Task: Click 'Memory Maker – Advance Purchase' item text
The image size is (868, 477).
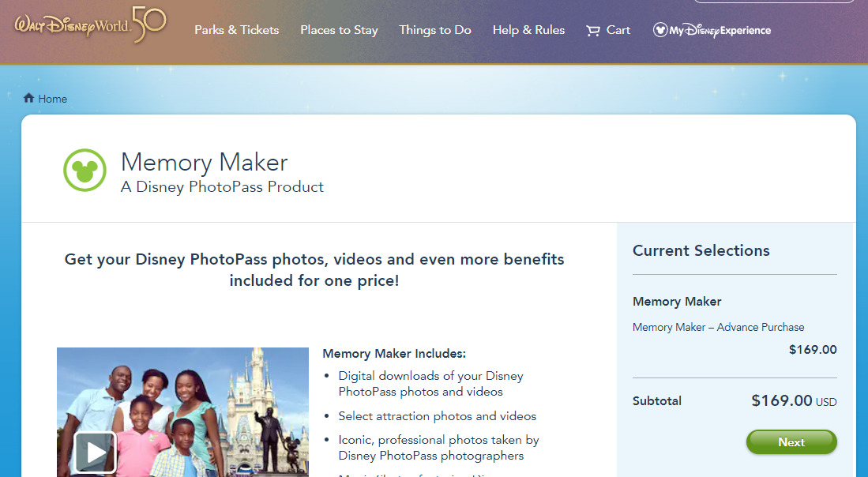Action: (x=719, y=327)
